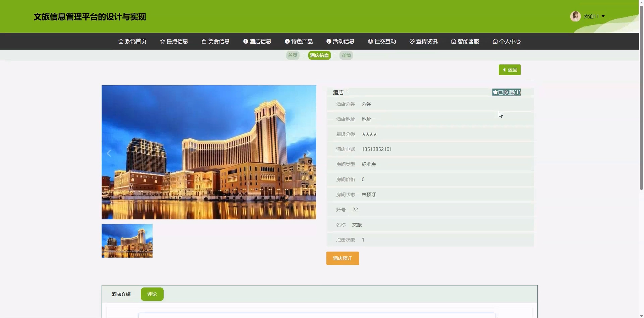Click the info icon beside 活动信息
Viewport: 644px width, 318px height.
pos(329,41)
